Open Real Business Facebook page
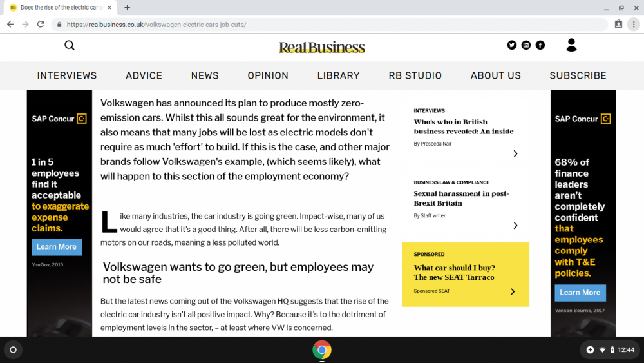Viewport: 644px width, 363px height. pyautogui.click(x=540, y=44)
